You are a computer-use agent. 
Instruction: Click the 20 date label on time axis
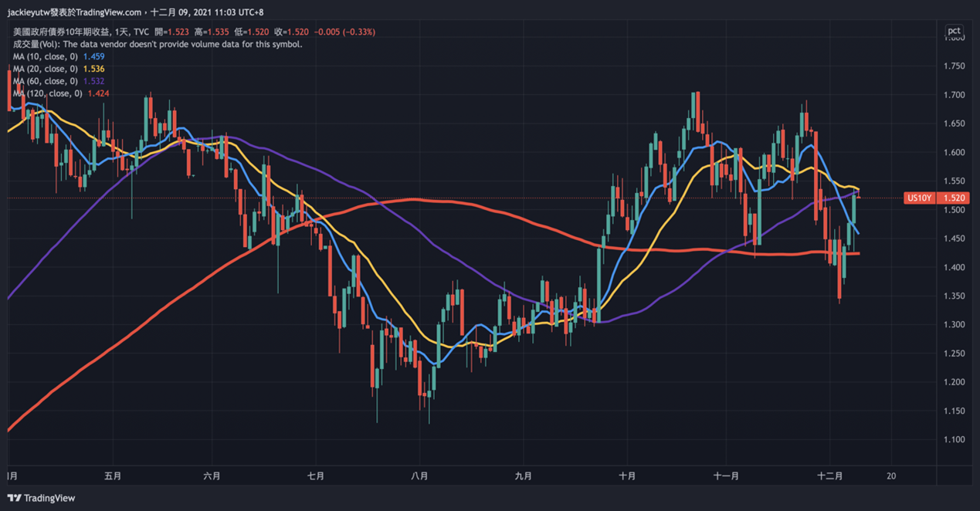click(891, 476)
